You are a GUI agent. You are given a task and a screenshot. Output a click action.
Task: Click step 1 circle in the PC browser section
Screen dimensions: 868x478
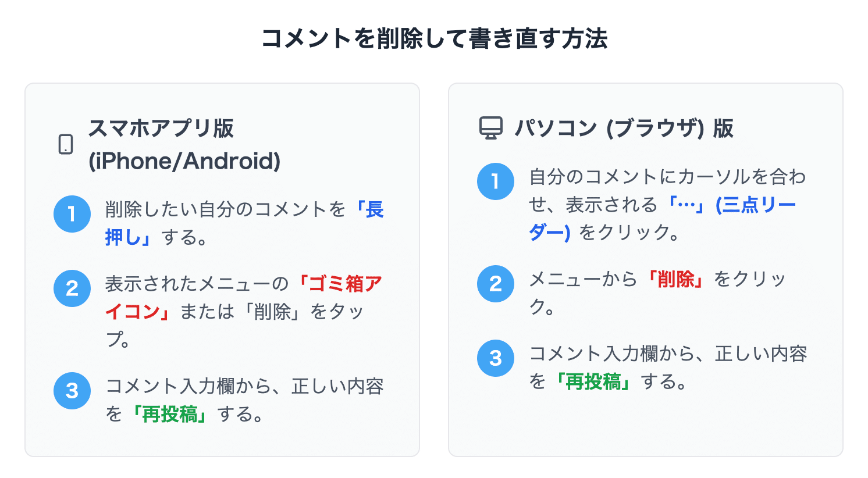pos(496,181)
